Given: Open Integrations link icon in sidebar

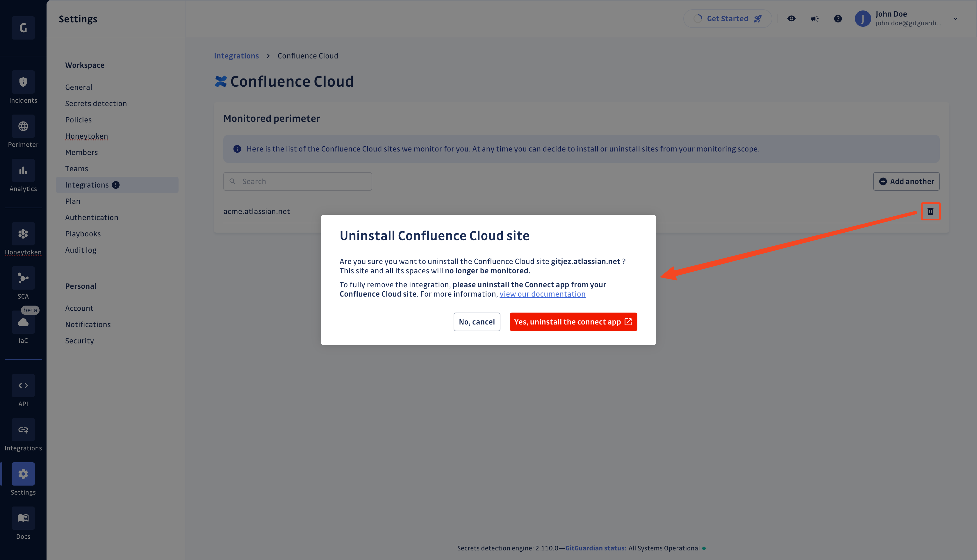Looking at the screenshot, I should tap(23, 430).
